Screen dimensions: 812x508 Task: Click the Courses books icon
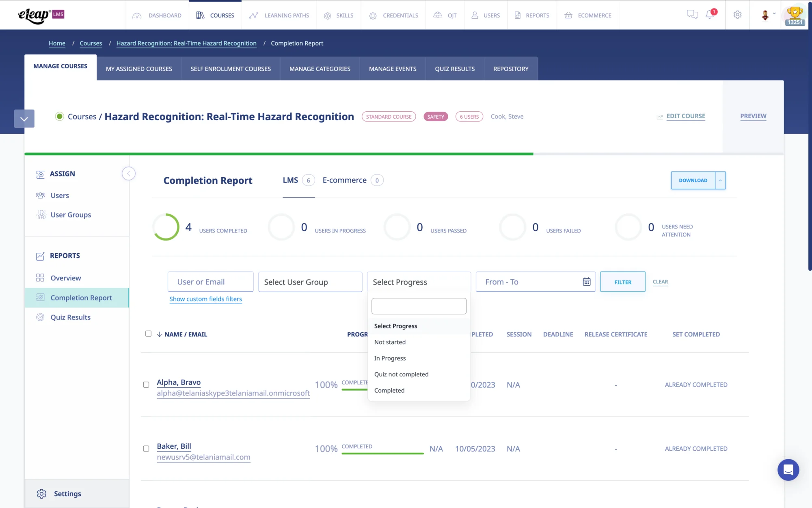pyautogui.click(x=200, y=15)
